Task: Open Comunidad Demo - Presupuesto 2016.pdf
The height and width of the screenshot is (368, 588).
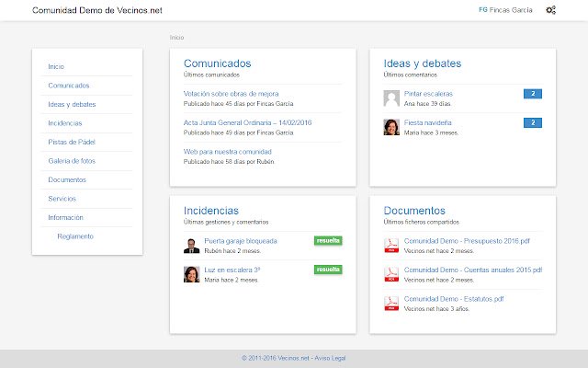Action: (467, 241)
